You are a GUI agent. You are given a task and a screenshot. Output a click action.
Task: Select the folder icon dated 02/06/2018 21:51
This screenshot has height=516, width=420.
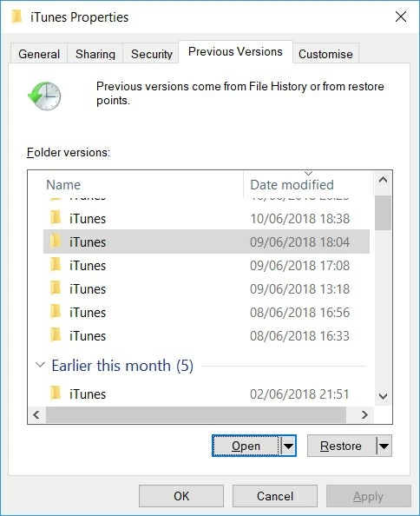pyautogui.click(x=56, y=393)
